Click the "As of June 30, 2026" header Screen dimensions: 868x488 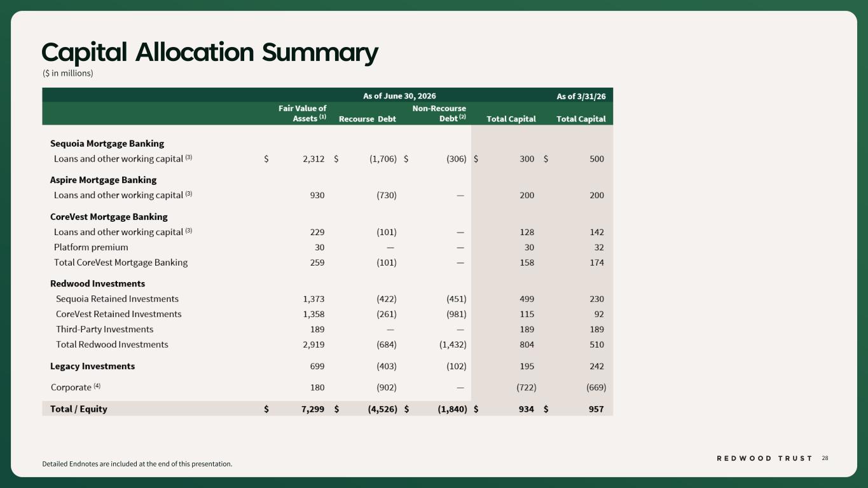pyautogui.click(x=399, y=96)
